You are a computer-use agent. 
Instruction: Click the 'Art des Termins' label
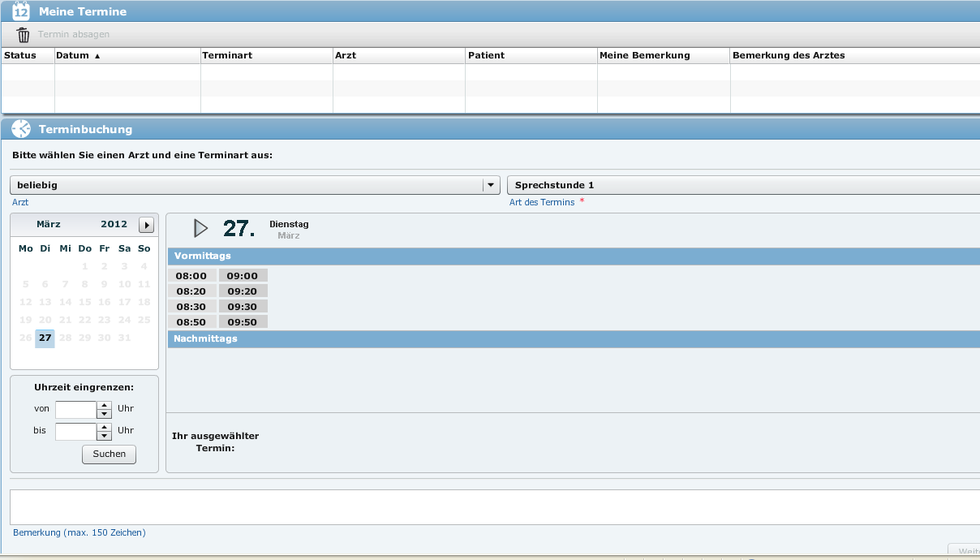[x=542, y=202]
